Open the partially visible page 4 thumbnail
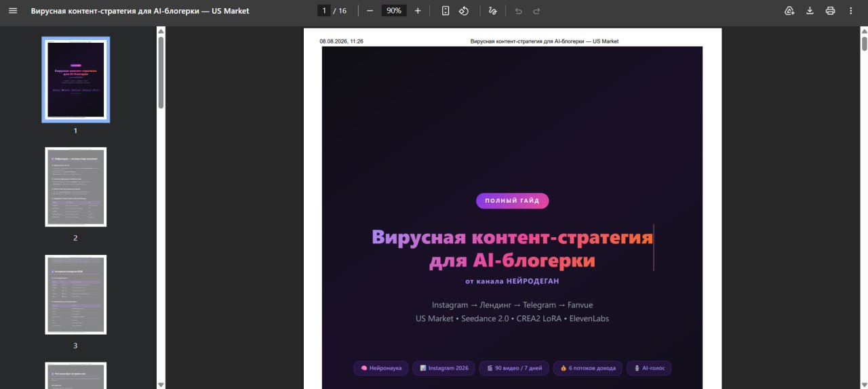The image size is (868, 389). (x=75, y=375)
